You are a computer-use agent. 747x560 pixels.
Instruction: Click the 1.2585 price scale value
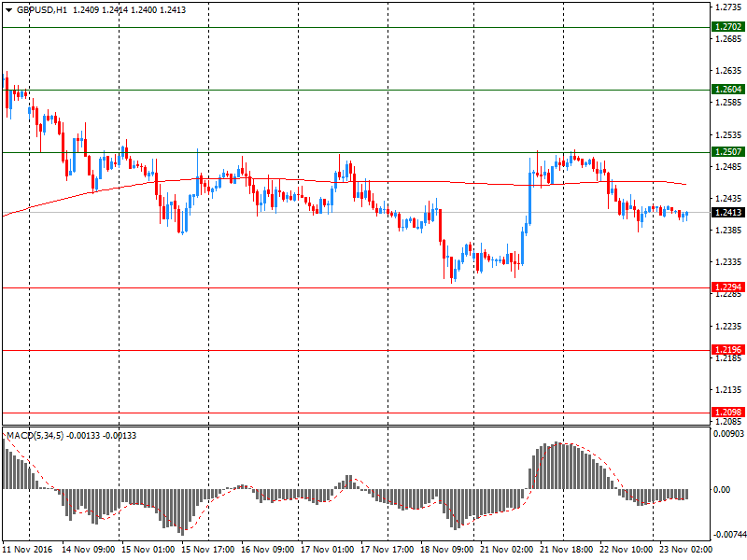(x=728, y=103)
